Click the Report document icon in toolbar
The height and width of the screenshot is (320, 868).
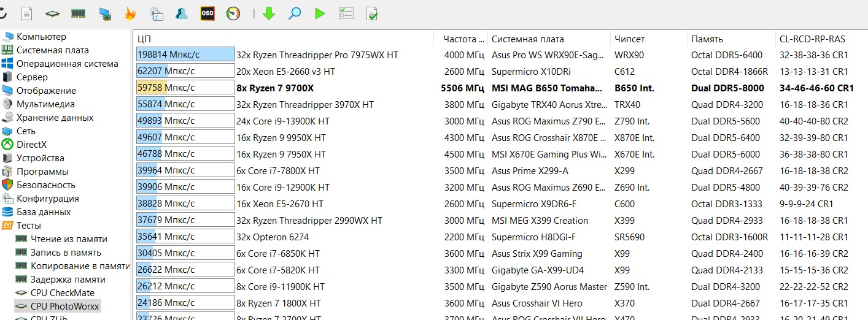point(26,13)
